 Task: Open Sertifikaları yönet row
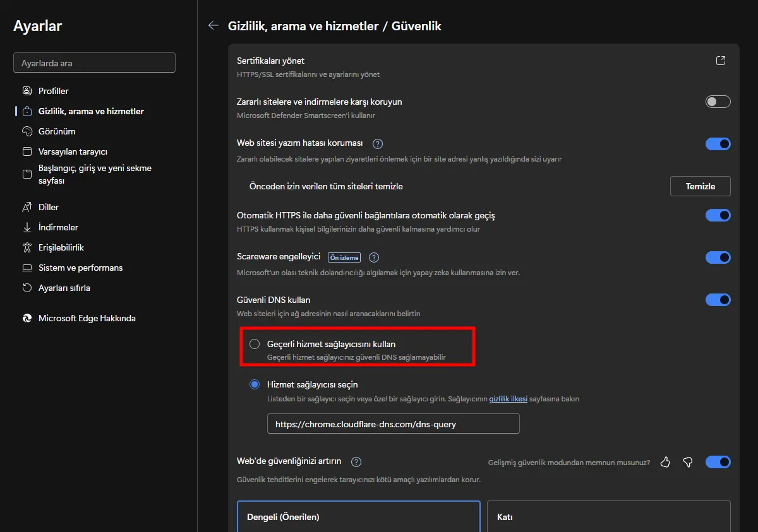(484, 67)
